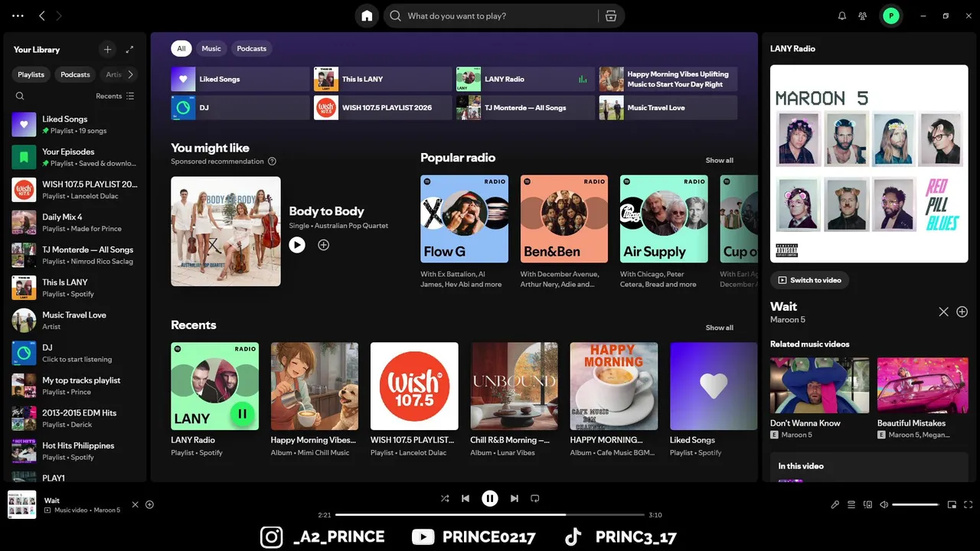This screenshot has height=551, width=980.
Task: Go to Spotify Home
Action: (x=367, y=15)
